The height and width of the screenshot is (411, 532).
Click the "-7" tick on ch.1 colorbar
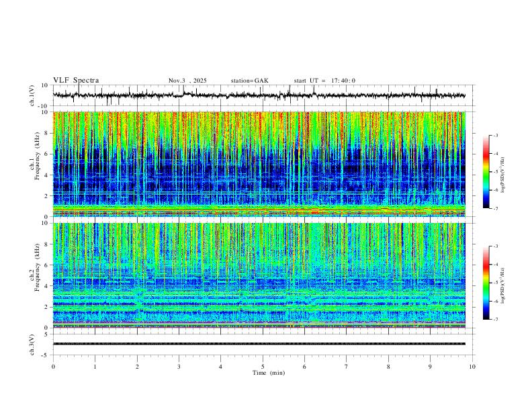pos(496,209)
